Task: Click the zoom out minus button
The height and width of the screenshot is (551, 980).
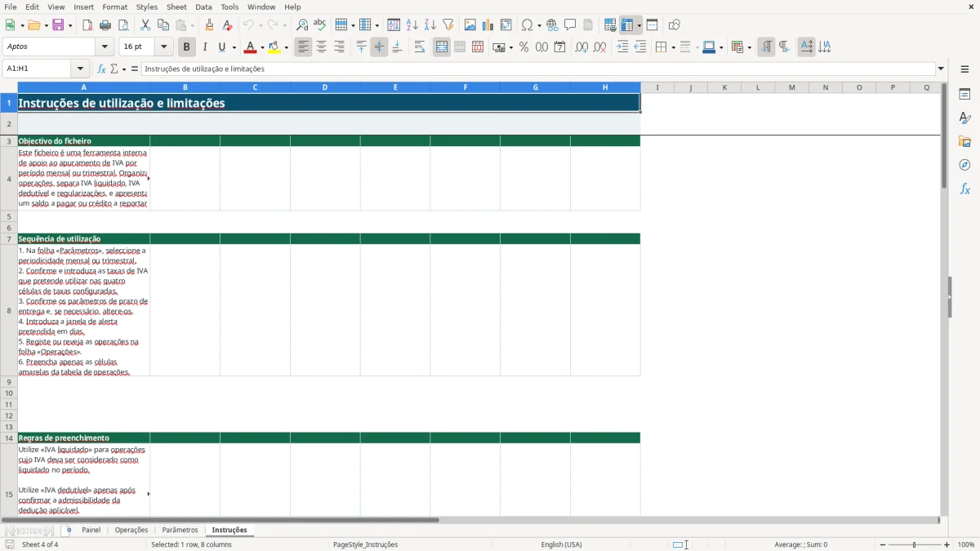Action: click(882, 544)
